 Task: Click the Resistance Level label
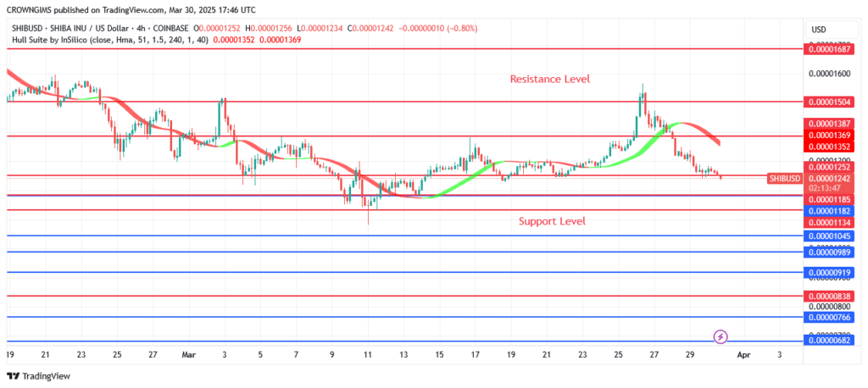pos(549,79)
